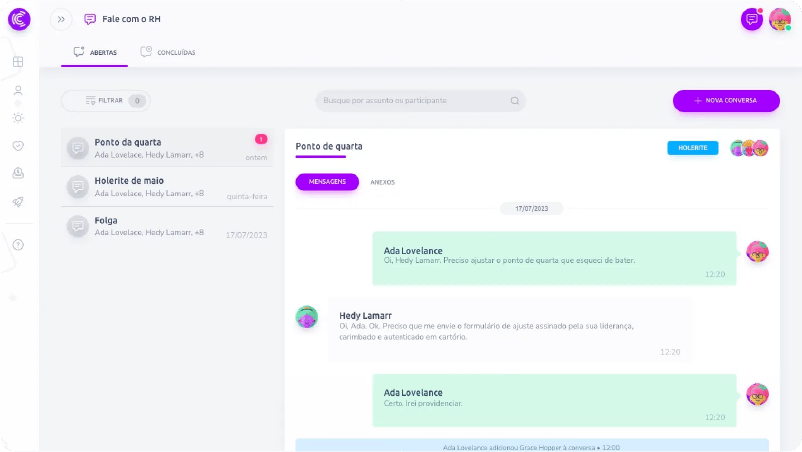The height and width of the screenshot is (452, 802).
Task: Open the Holerite de maio conversation
Action: [167, 187]
